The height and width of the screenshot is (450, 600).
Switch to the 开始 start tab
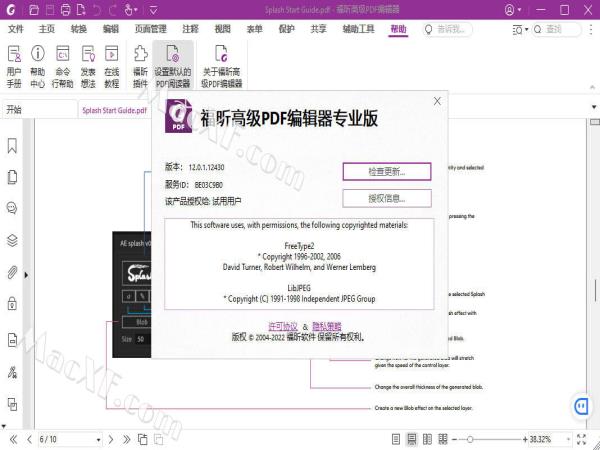pyautogui.click(x=39, y=109)
